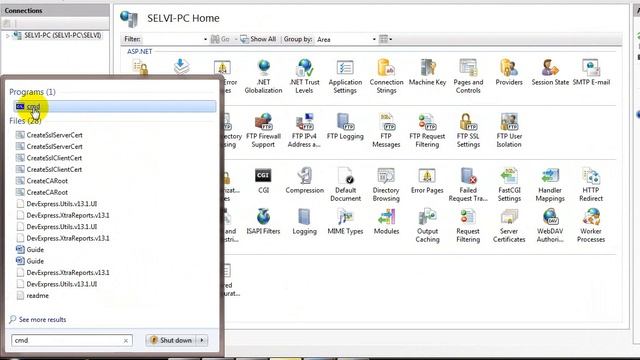Clear the Start menu search box
Image resolution: width=640 pixels, height=360 pixels.
(x=126, y=340)
